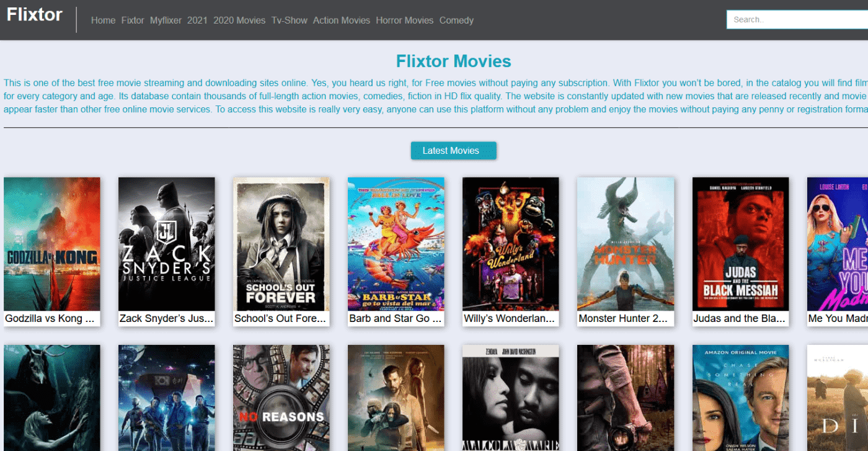Click the 'Me You Madn' title text
Viewport: 868px width, 451px height.
tap(838, 319)
